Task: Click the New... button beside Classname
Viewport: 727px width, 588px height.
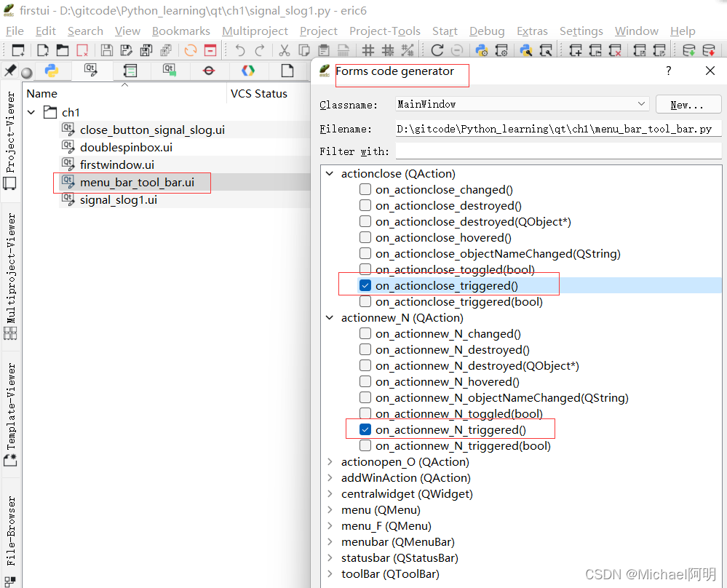Action: (x=688, y=104)
